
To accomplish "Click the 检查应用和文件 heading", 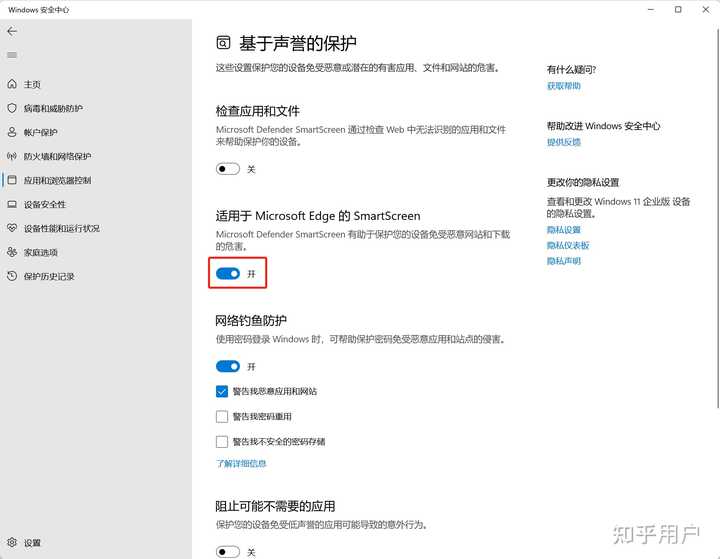I will (x=258, y=111).
